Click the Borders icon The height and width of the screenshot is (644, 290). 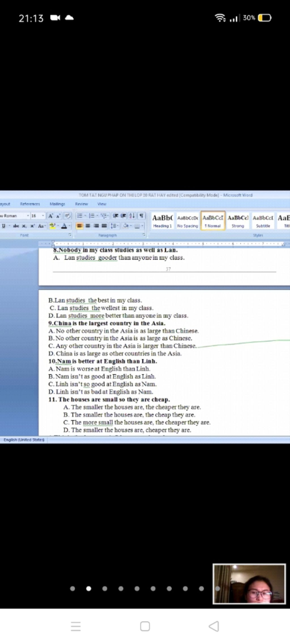137,226
